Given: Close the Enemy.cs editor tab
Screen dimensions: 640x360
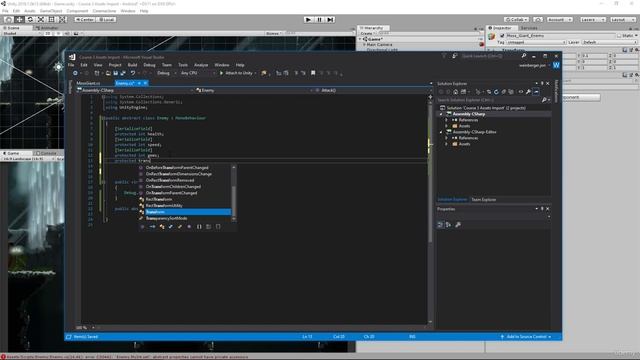Looking at the screenshot, I should [x=145, y=83].
